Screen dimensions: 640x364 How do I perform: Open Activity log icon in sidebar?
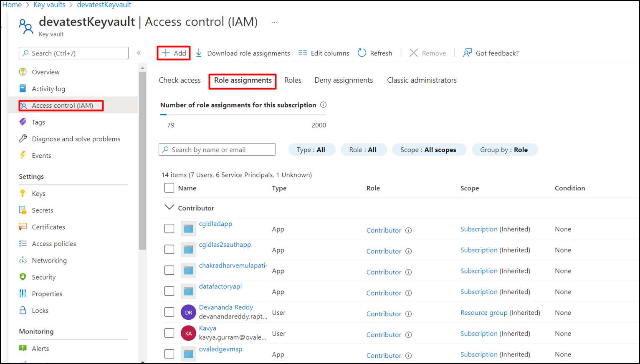tap(23, 88)
